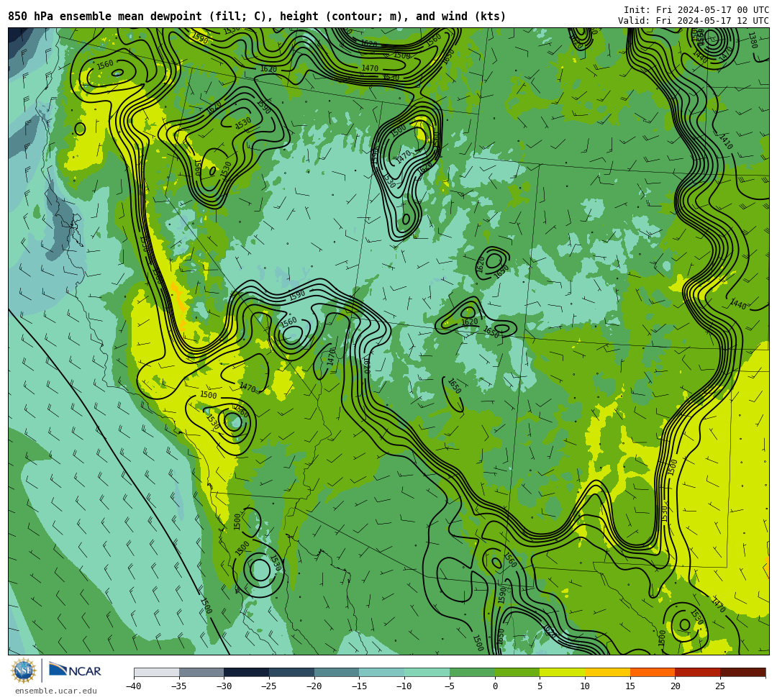Click the 0 colorbar tick label
The image size is (777, 700).
tap(495, 686)
